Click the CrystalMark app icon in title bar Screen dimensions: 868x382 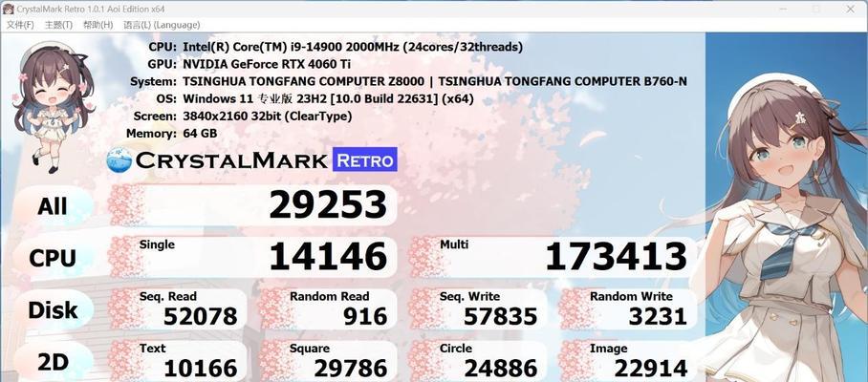pos(9,9)
